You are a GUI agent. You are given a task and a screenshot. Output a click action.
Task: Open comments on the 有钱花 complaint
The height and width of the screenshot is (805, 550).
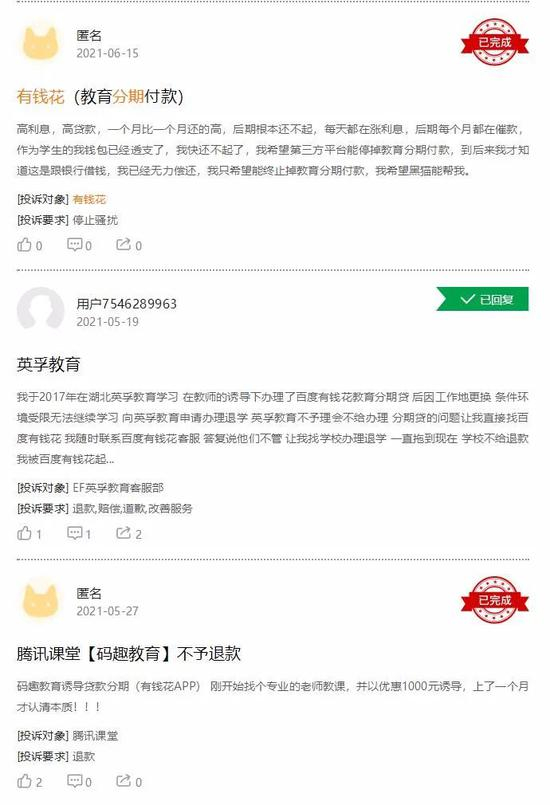[80, 245]
